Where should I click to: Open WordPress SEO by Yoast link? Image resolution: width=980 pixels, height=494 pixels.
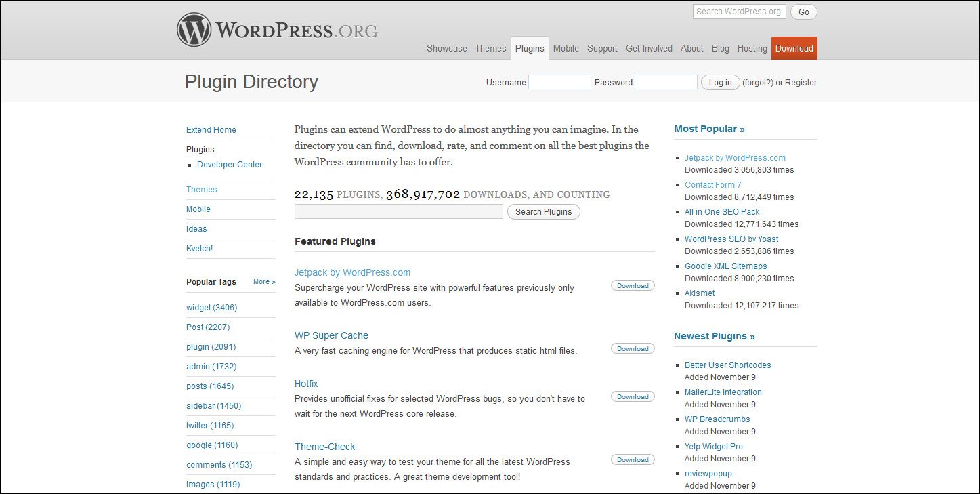click(731, 239)
